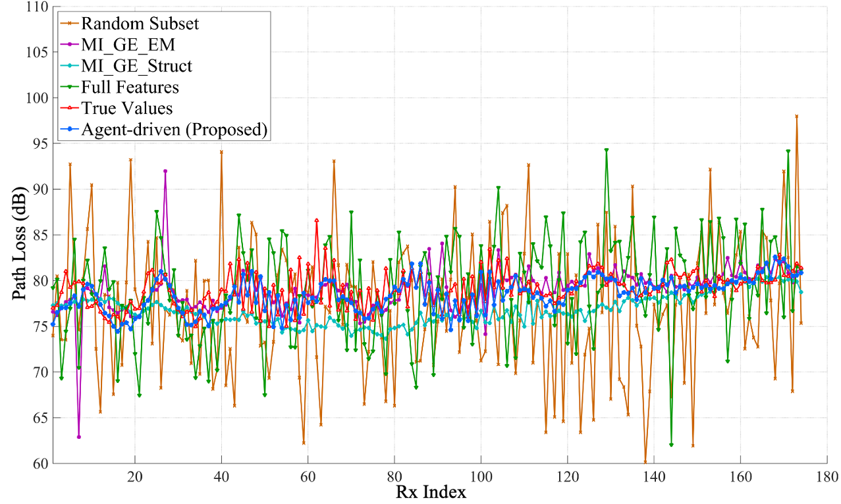The width and height of the screenshot is (841, 504).
Task: Click the 180 x-axis tick label
Action: pyautogui.click(x=827, y=476)
